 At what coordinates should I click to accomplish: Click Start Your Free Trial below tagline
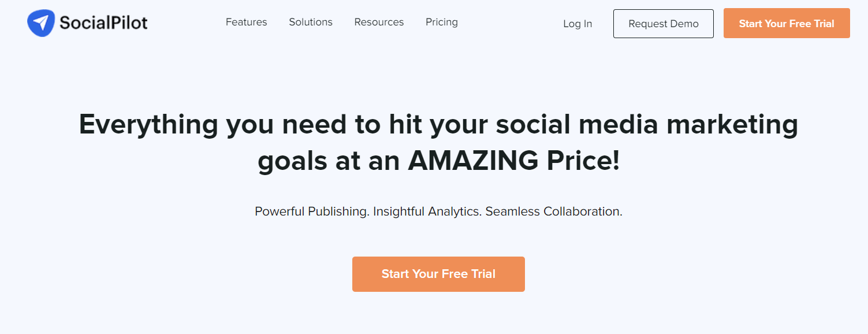click(438, 274)
